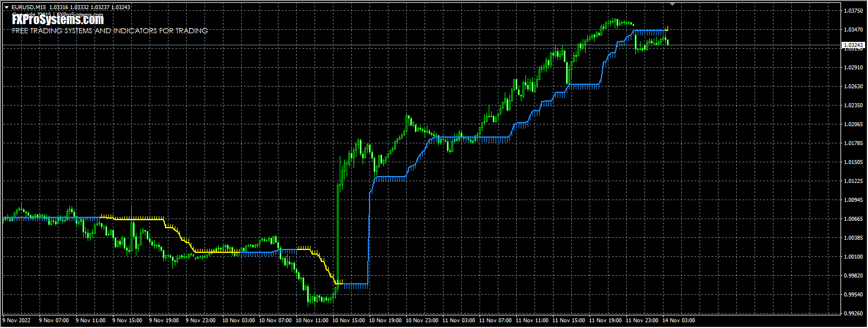The height and width of the screenshot is (328, 868).
Task: Click price scale value 0.99260
Action: click(854, 314)
